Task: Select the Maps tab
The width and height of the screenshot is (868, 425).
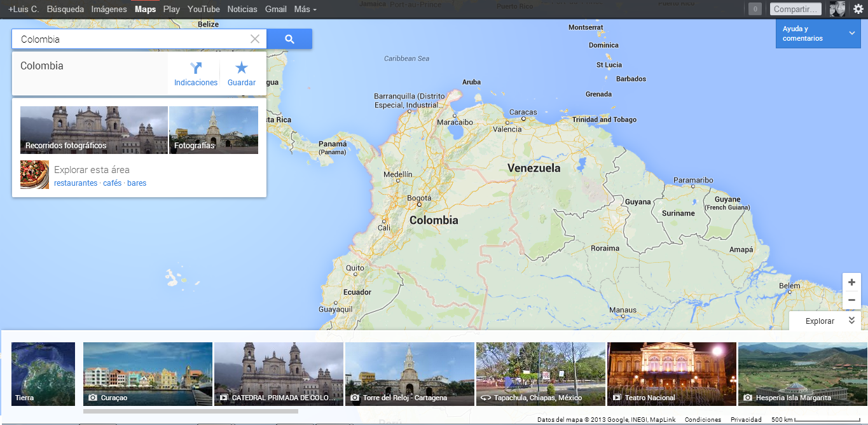Action: pos(145,9)
